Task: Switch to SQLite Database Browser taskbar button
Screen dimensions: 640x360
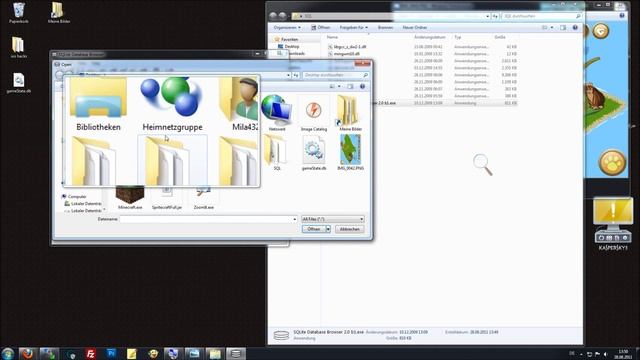Action: (236, 353)
